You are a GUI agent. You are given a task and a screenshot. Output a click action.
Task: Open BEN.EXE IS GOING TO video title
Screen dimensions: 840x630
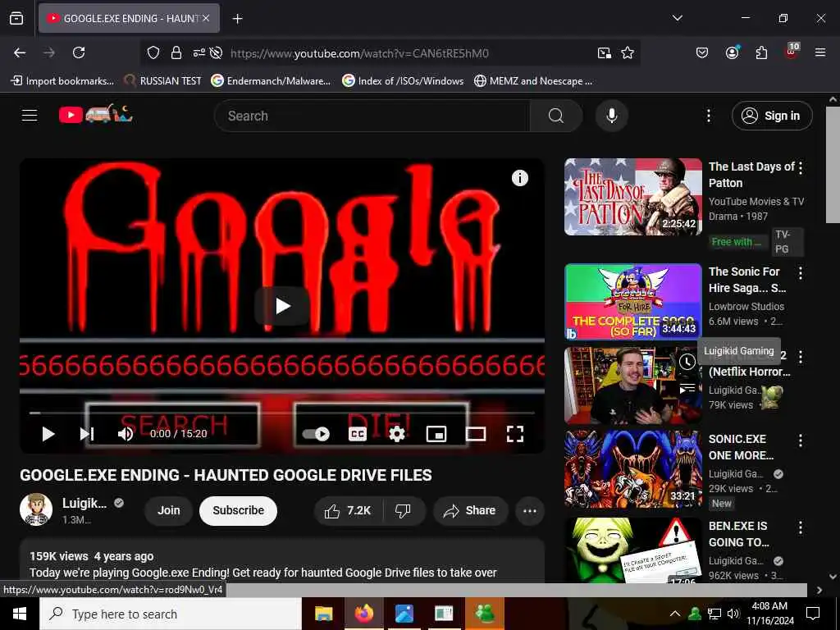741,534
